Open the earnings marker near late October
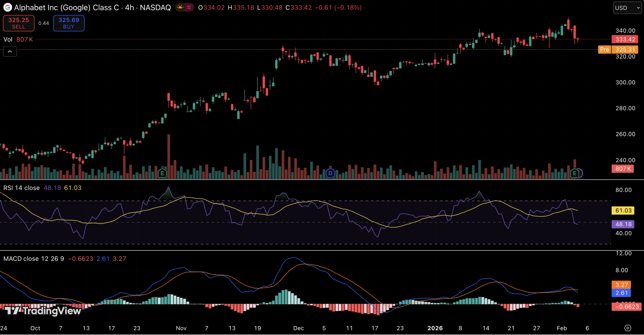The image size is (644, 335). (x=162, y=173)
